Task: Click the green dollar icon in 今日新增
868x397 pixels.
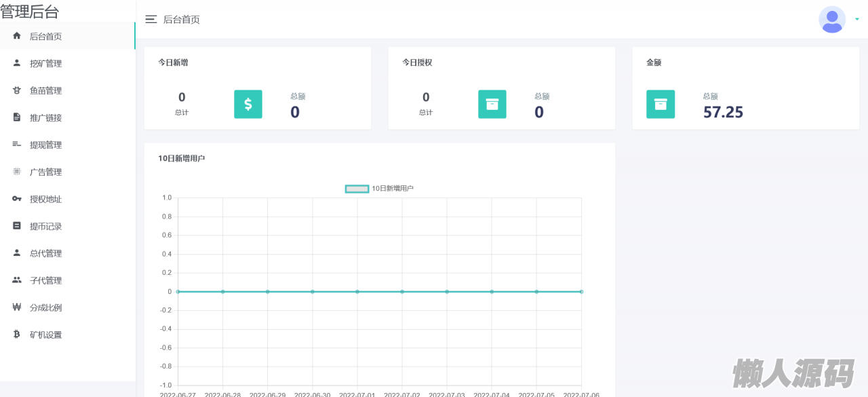Action: [x=248, y=105]
